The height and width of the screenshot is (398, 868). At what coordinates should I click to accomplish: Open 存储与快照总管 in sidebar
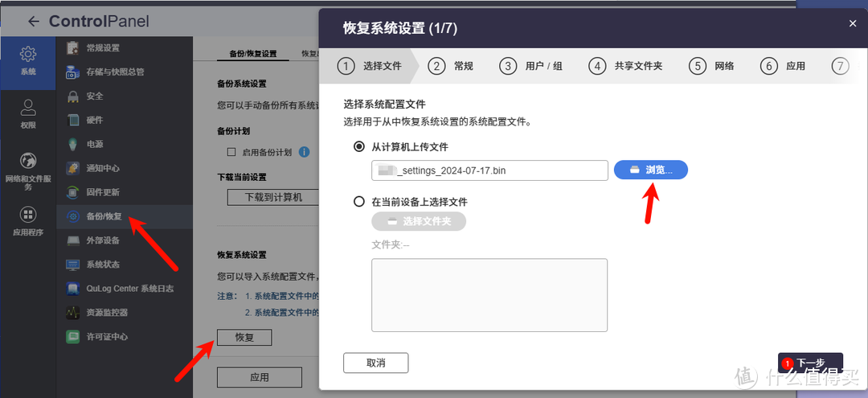tap(125, 72)
